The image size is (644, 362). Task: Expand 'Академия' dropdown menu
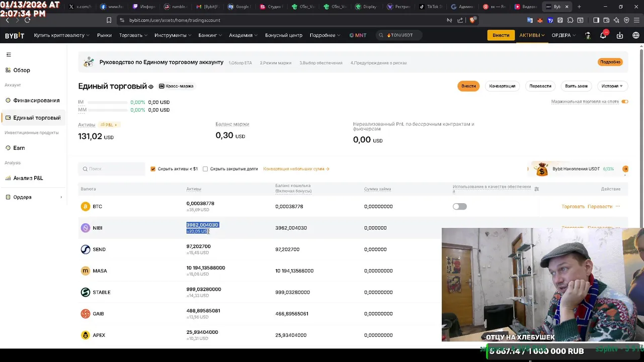click(x=244, y=35)
